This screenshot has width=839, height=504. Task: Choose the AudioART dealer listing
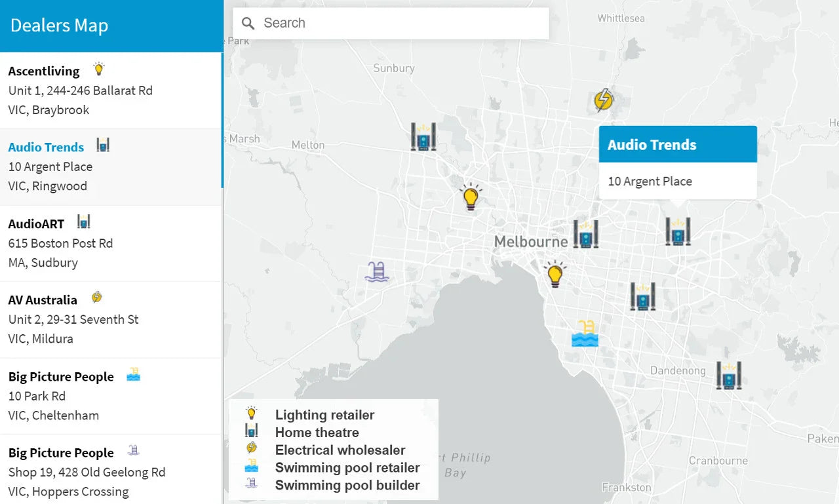click(x=37, y=224)
